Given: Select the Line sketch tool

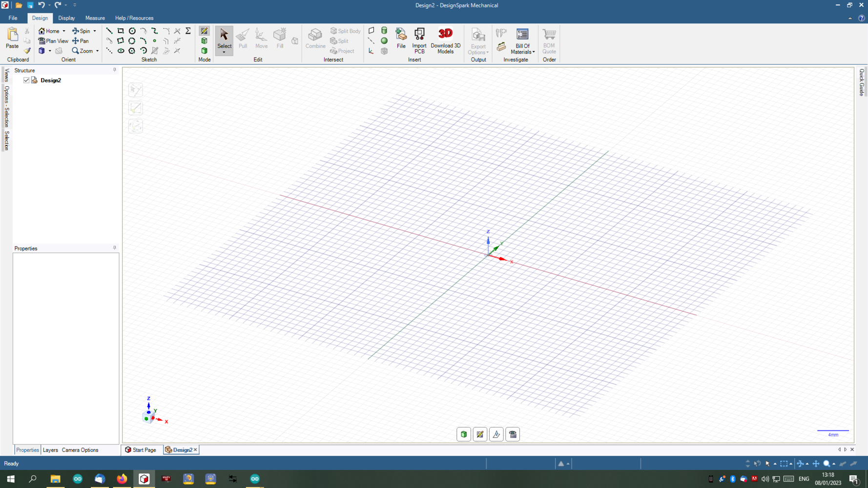Looking at the screenshot, I should 109,31.
